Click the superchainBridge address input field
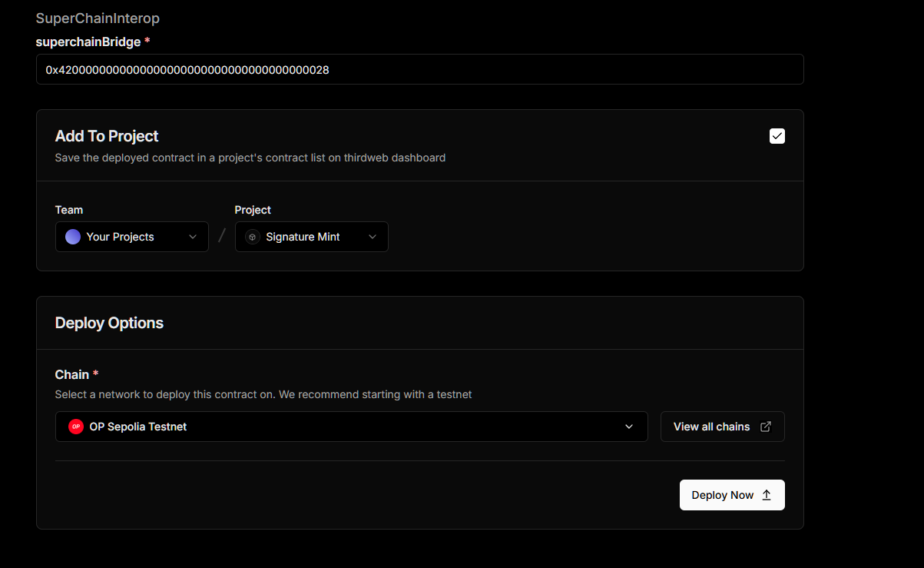 coord(419,69)
